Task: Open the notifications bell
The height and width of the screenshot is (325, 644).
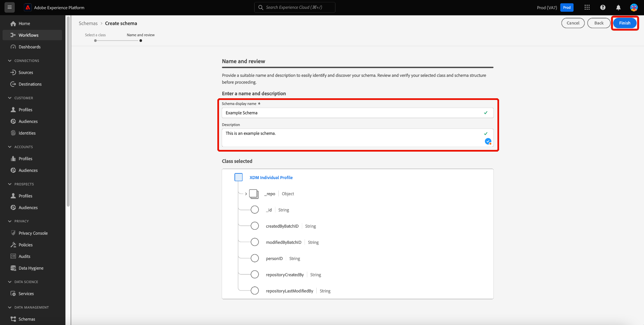Action: pyautogui.click(x=618, y=7)
